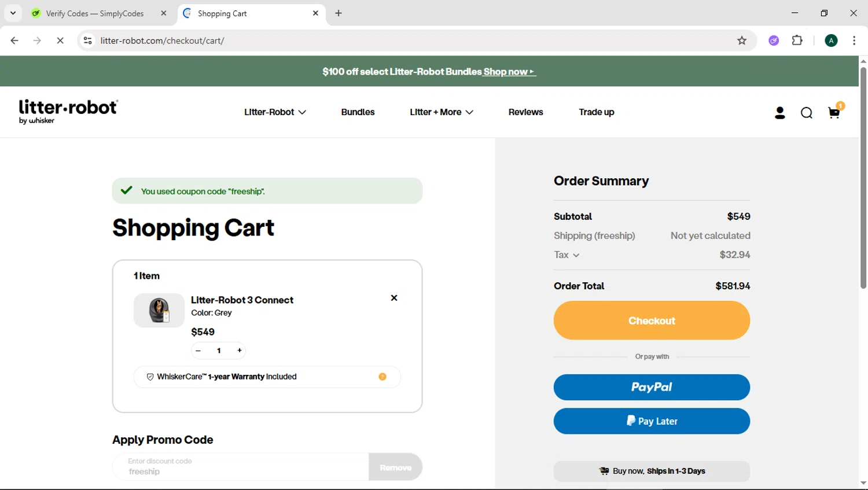
Task: Open the tab search dropdown arrow
Action: (13, 13)
